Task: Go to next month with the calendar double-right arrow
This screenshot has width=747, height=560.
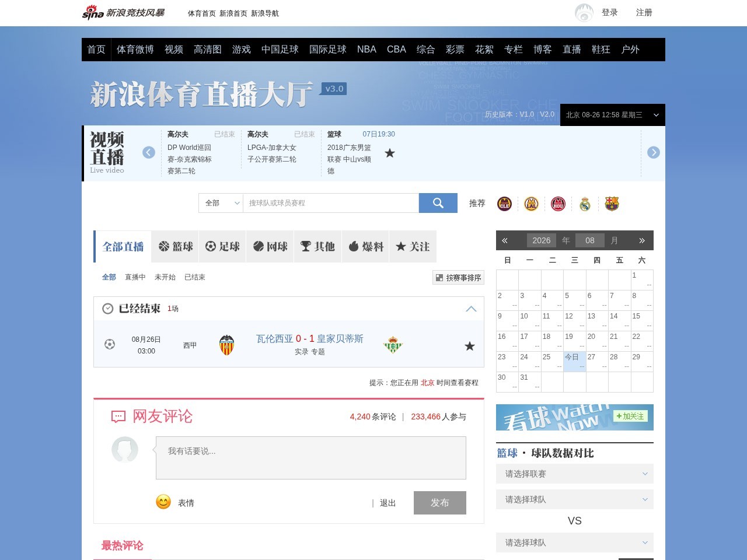Action: pyautogui.click(x=642, y=240)
